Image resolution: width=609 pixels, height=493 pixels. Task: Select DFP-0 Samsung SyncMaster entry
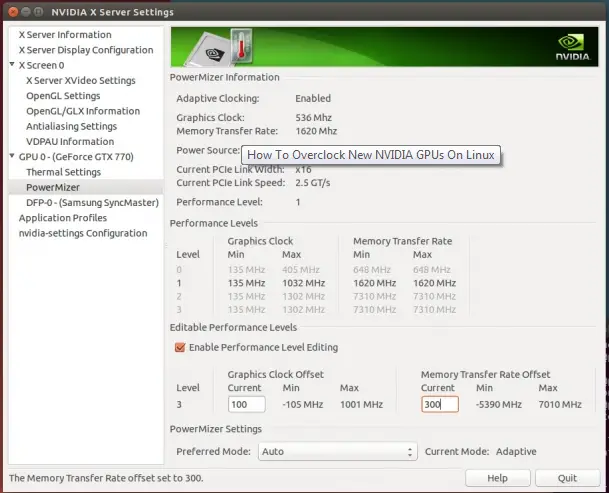pyautogui.click(x=92, y=203)
